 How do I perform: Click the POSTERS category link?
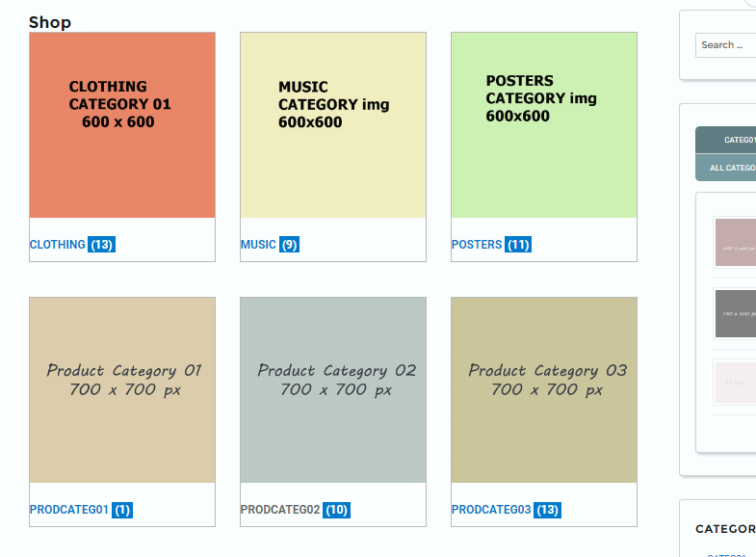click(477, 245)
